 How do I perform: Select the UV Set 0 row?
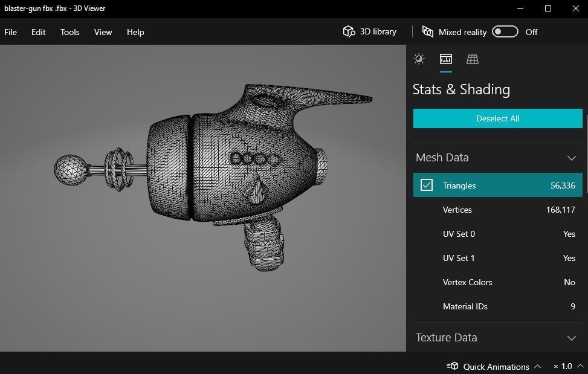tap(497, 234)
